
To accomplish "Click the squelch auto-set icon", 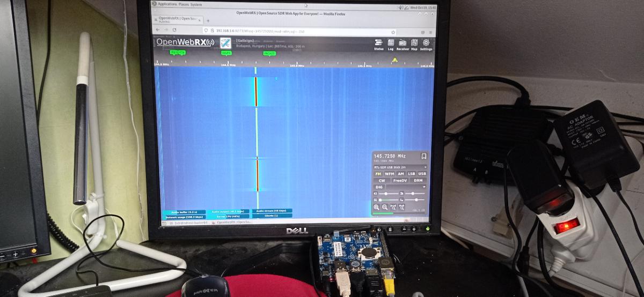I will [376, 200].
